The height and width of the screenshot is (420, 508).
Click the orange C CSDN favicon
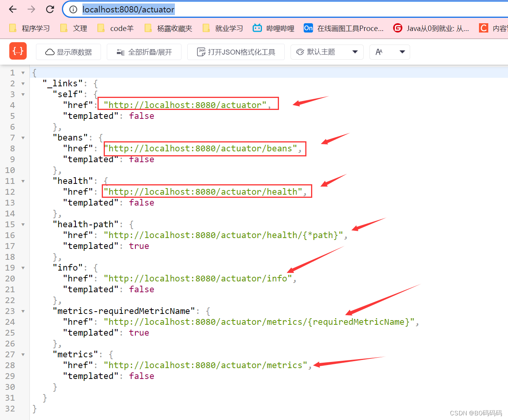(x=484, y=28)
